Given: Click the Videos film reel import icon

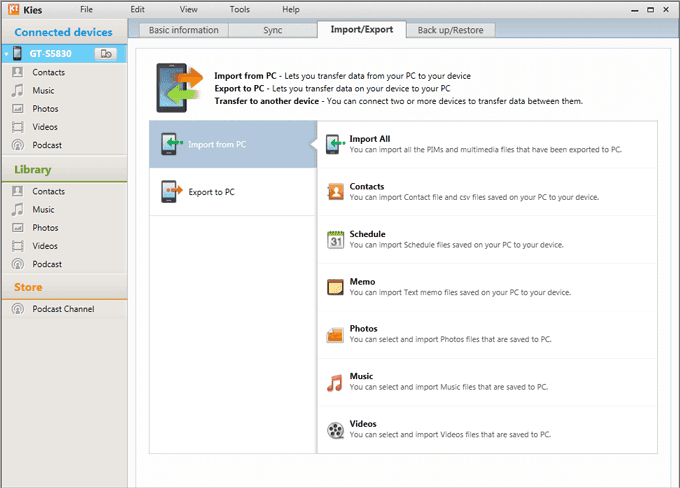Looking at the screenshot, I should click(x=335, y=430).
